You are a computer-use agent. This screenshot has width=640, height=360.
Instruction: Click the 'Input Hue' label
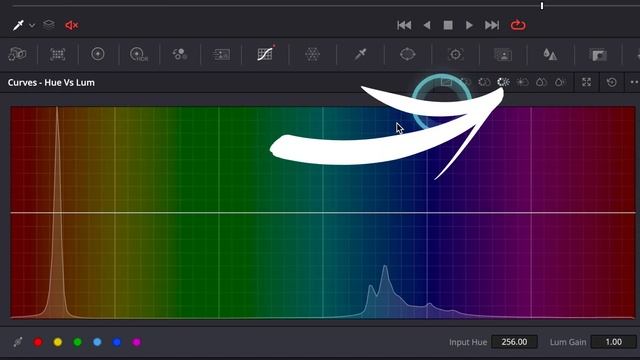[468, 342]
